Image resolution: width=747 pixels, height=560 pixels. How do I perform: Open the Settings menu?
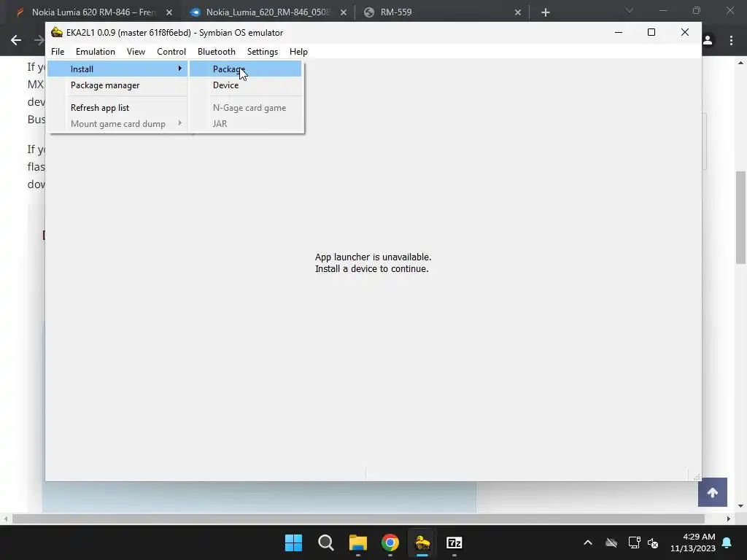[x=263, y=52]
